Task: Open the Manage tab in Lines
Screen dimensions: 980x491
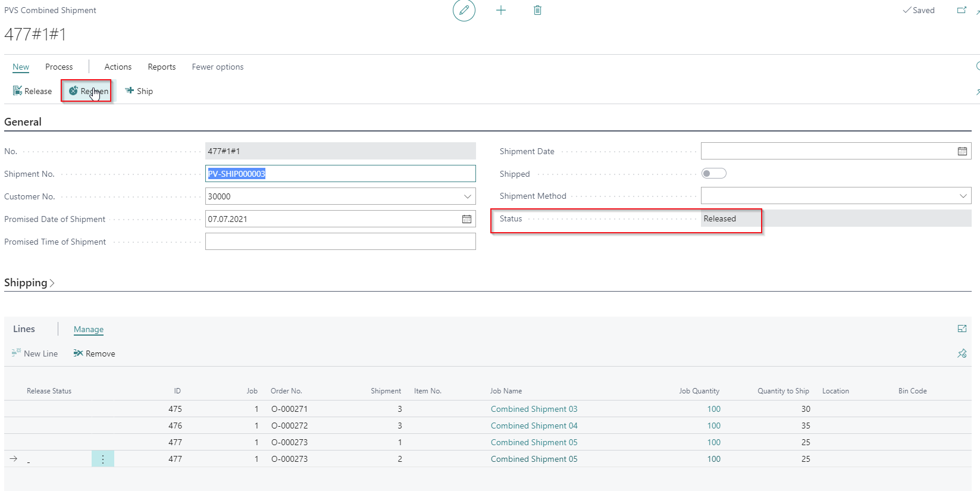Action: click(x=89, y=329)
